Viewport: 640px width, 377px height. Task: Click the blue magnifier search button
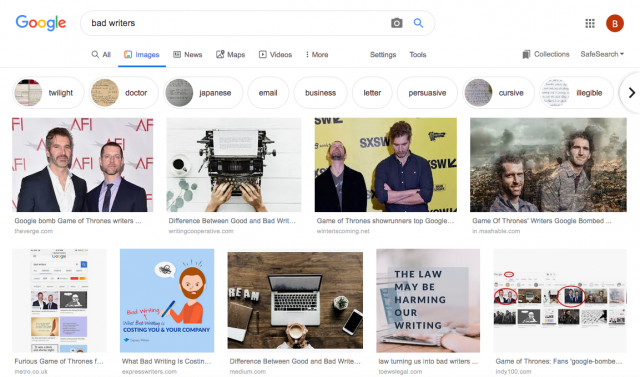pos(418,23)
